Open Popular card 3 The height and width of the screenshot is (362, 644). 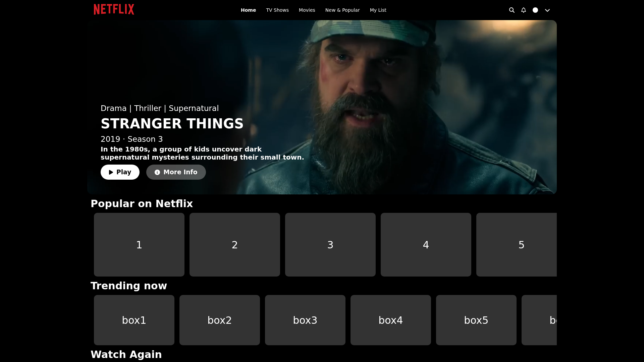[330, 245]
